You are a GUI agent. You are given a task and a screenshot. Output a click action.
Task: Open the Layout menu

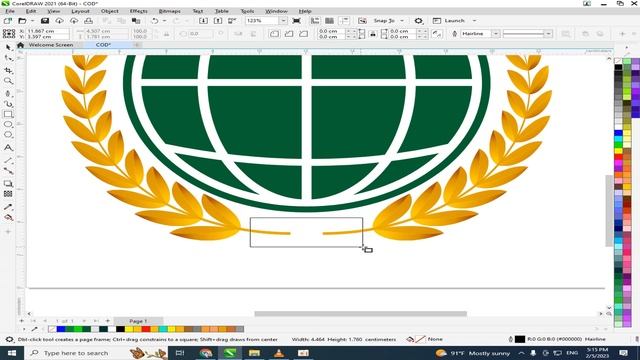point(80,11)
